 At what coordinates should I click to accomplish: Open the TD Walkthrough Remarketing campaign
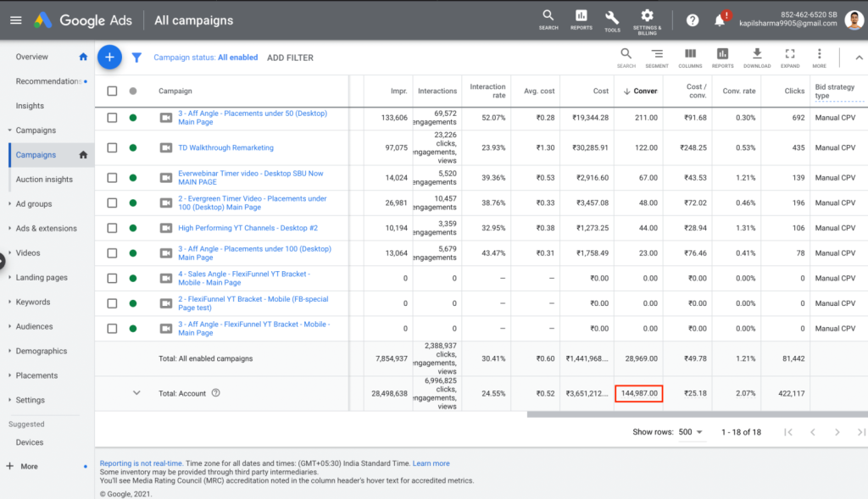[225, 147]
